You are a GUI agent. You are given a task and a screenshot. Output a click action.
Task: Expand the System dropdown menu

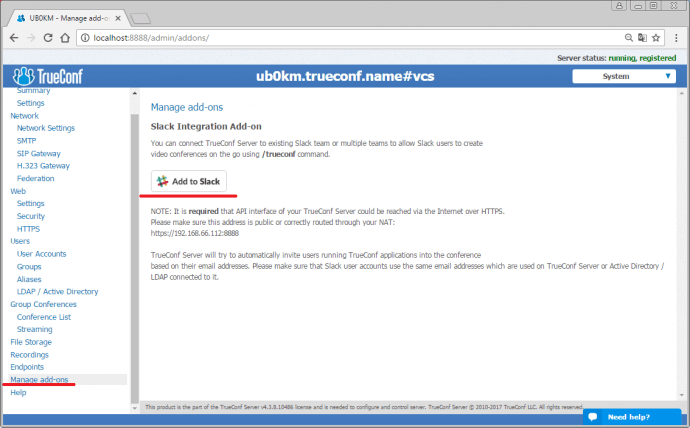pos(624,76)
